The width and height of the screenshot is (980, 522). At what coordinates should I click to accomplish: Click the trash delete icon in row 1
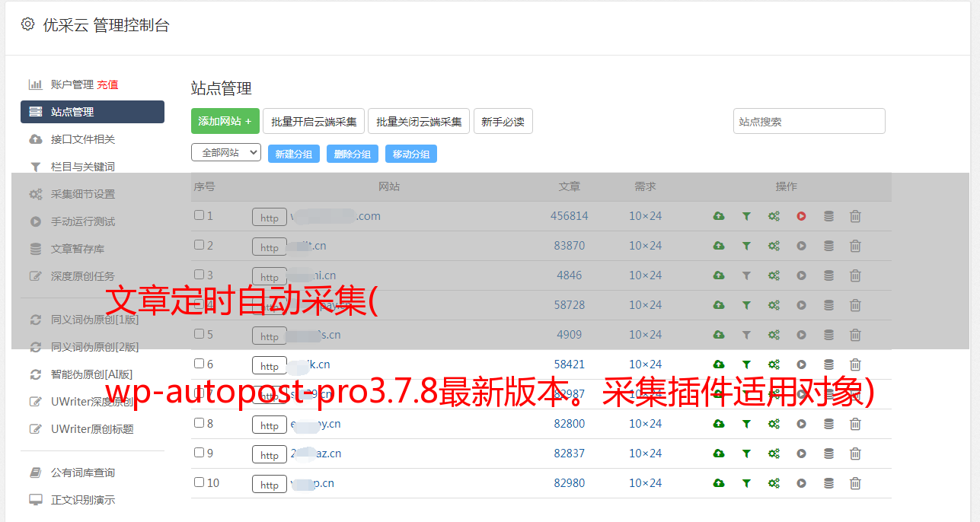pyautogui.click(x=855, y=216)
